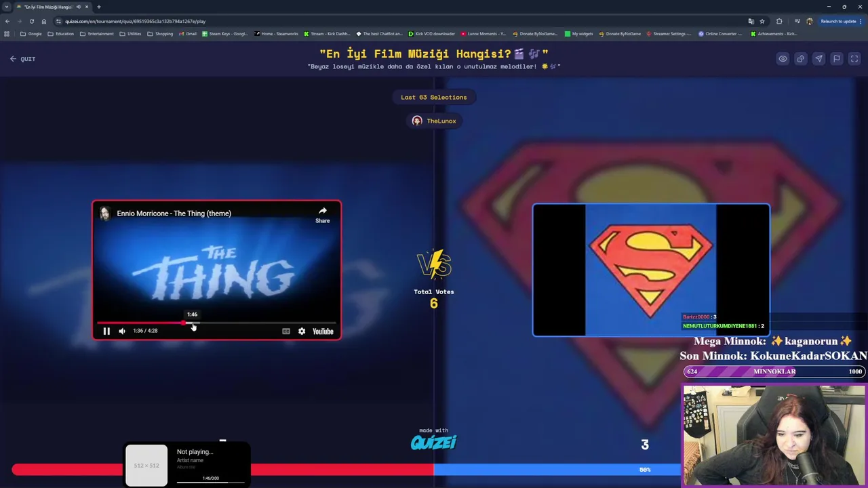Open Achievements - Kick bookmark
Screen dimensions: 868x488
point(773,34)
